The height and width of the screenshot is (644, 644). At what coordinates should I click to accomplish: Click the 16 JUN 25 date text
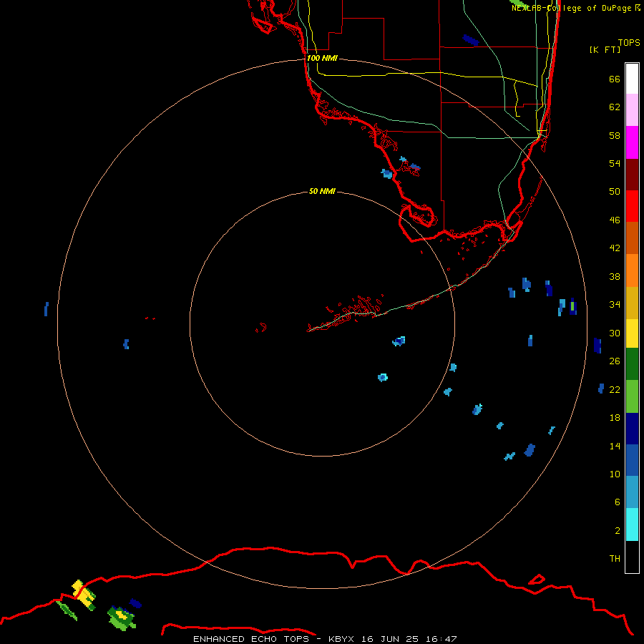click(390, 639)
